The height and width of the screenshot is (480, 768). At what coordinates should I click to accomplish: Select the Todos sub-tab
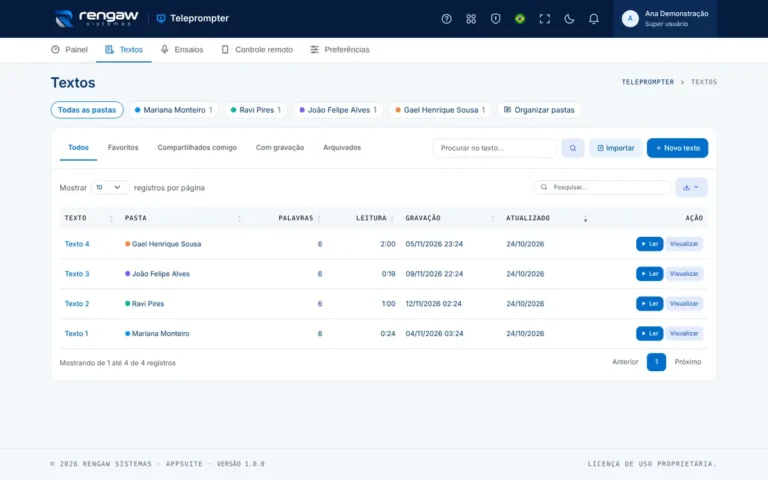pos(78,147)
